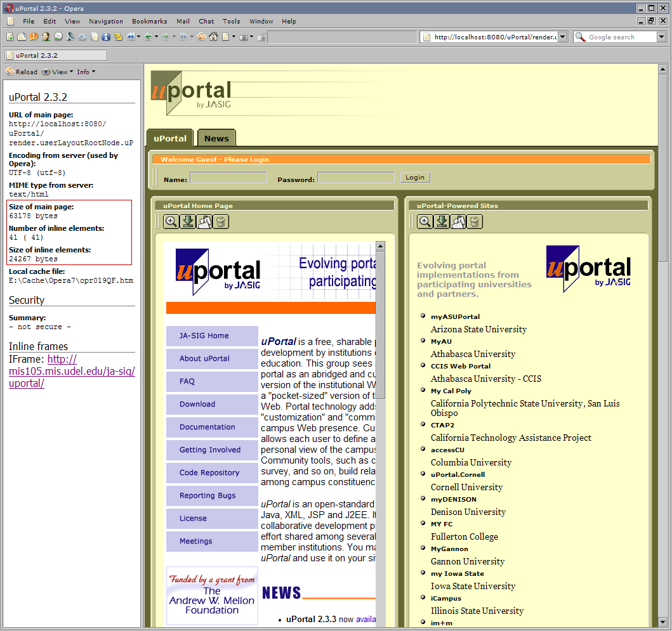The height and width of the screenshot is (631, 672).
Task: Click the main page scrollbar up arrow
Action: (662, 69)
